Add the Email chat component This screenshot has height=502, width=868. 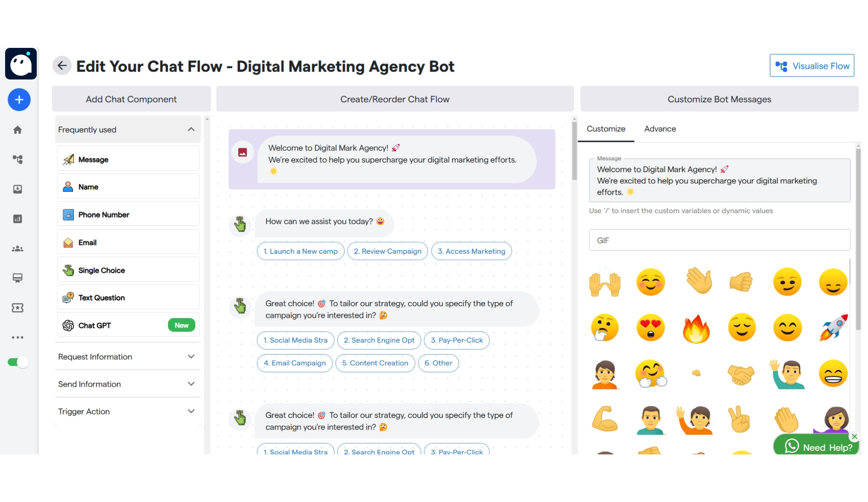tap(128, 242)
